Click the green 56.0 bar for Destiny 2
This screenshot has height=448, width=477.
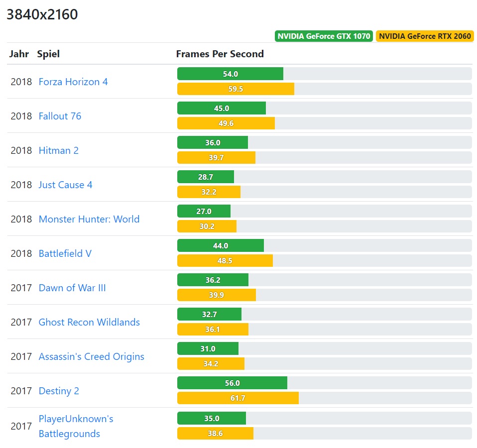coord(233,383)
